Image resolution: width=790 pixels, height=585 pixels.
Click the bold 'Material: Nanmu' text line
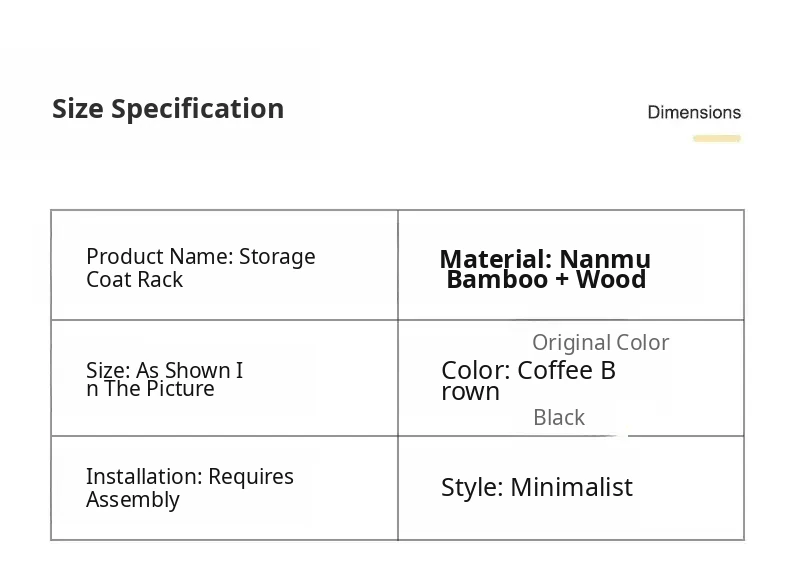click(545, 259)
